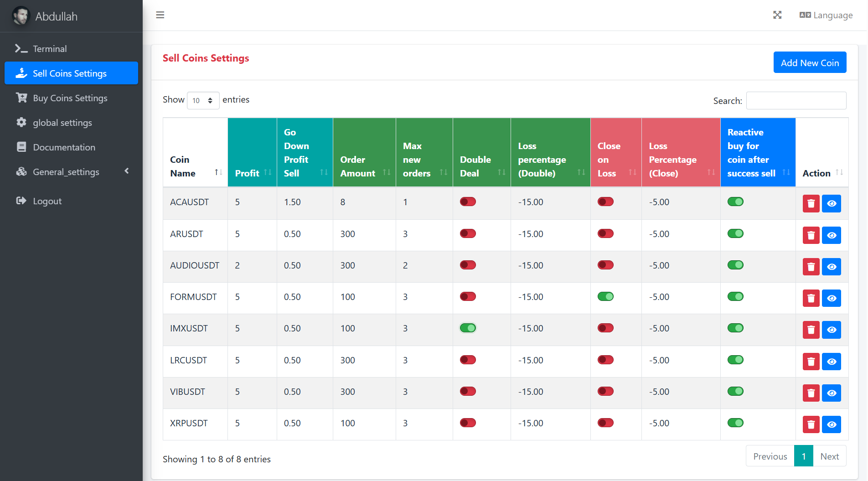
Task: Click the Add New Coin button
Action: (809, 62)
